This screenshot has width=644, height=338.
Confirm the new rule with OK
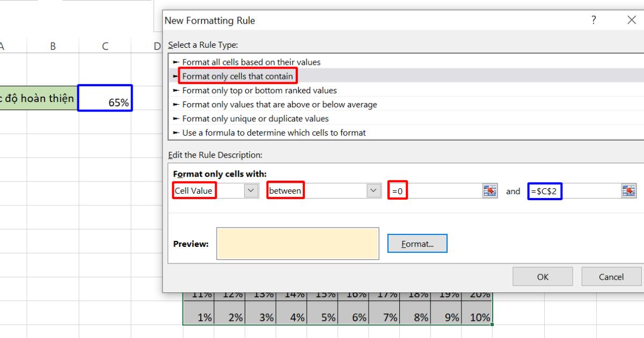coord(543,276)
